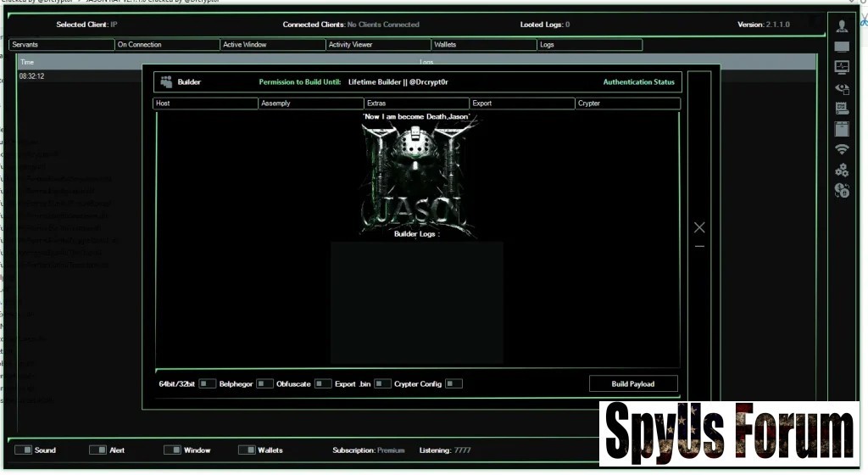Click the Authentication Status label
Viewport: 868px width, 475px height.
[x=638, y=82]
